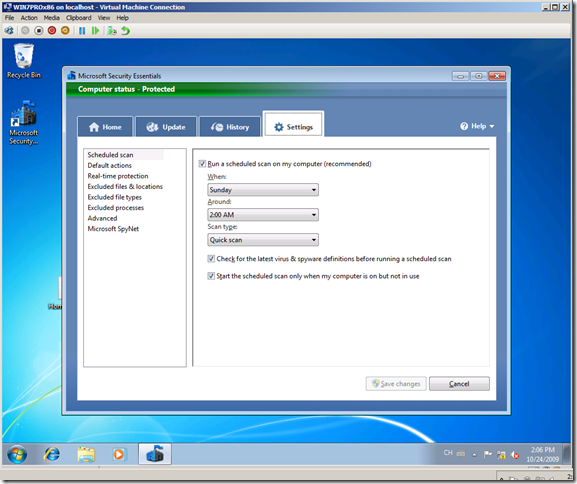Click the black Turn Off VM icon
Viewport: 577px width, 484px height.
39,31
